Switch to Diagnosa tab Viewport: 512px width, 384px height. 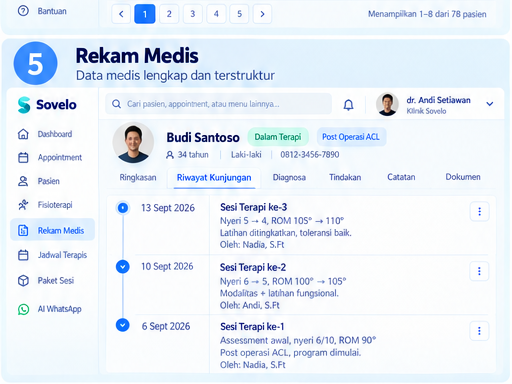click(289, 177)
